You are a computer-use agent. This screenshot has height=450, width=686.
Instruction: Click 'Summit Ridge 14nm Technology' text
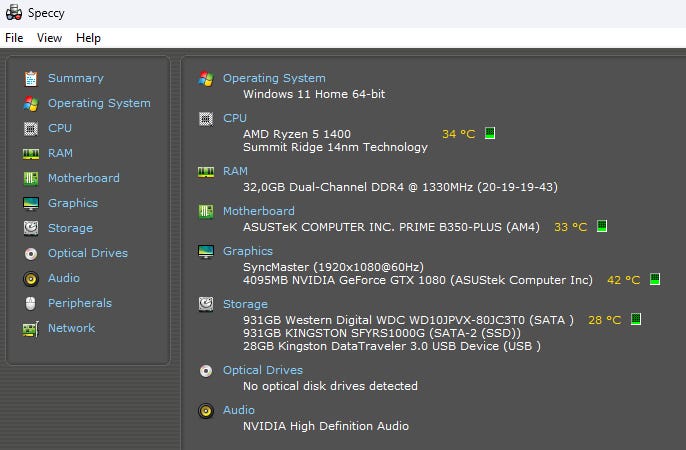pos(336,147)
